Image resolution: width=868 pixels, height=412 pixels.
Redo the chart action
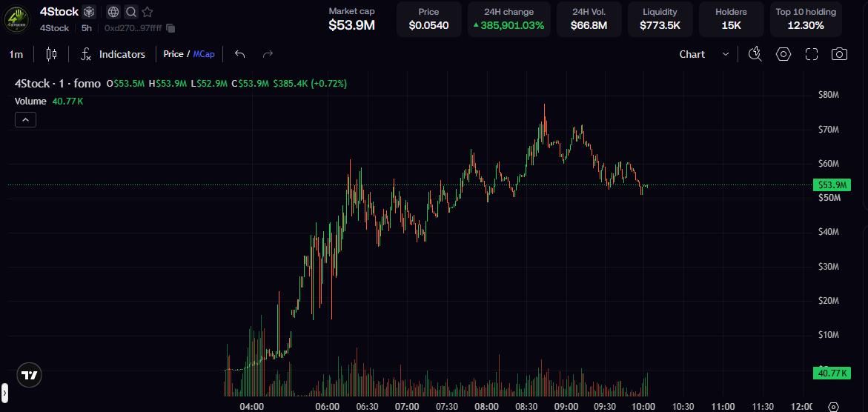(268, 54)
